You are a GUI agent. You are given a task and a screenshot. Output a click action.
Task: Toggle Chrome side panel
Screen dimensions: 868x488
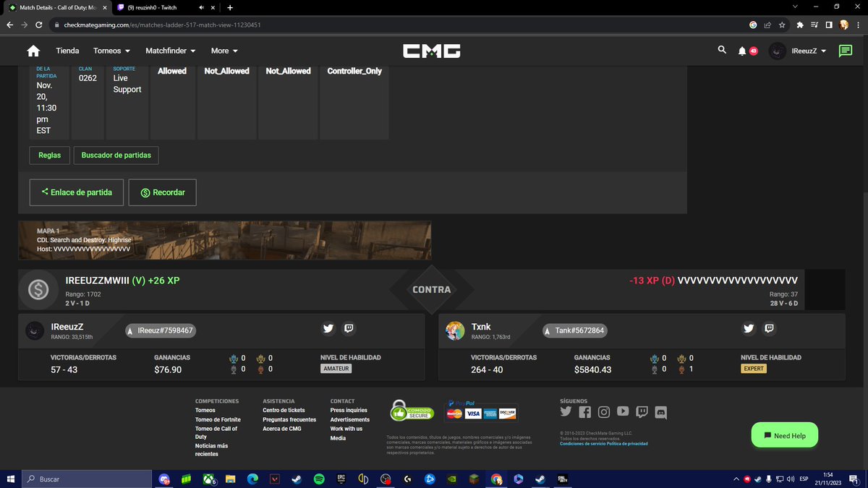pos(829,24)
